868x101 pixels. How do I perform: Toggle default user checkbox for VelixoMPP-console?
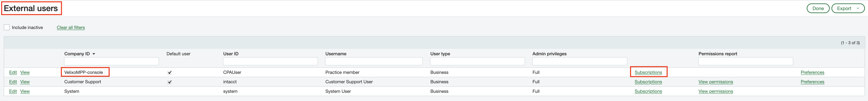pyautogui.click(x=170, y=72)
